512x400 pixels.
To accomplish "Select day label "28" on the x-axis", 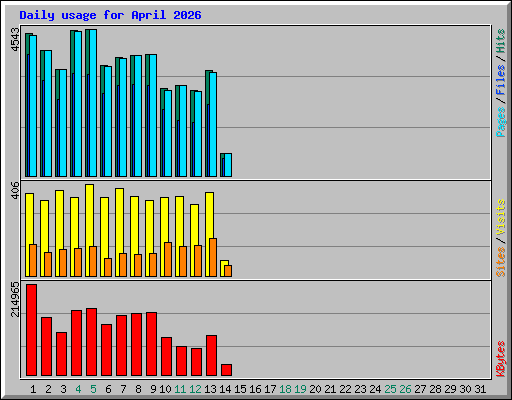I will (435, 389).
